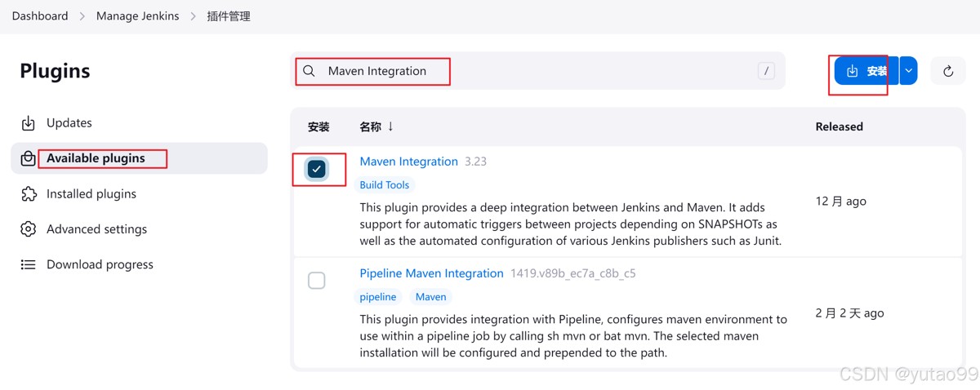Open the Dashboard breadcrumb
980x390 pixels.
(40, 16)
